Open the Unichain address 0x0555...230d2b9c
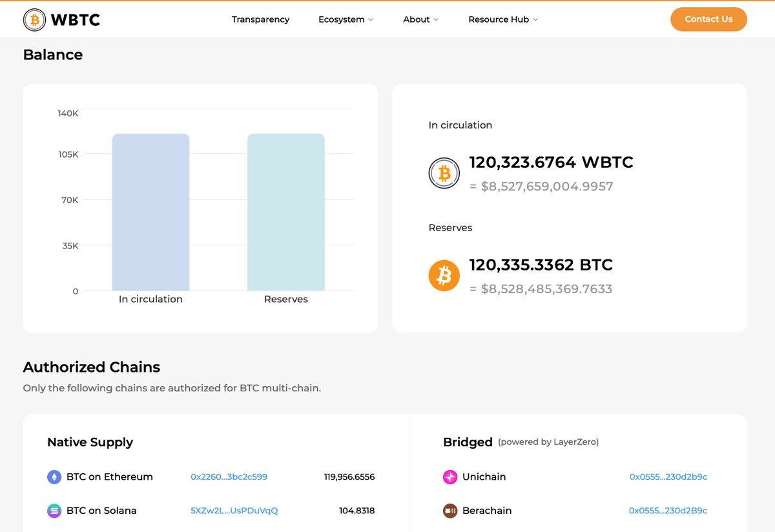The image size is (775, 532). [x=668, y=477]
